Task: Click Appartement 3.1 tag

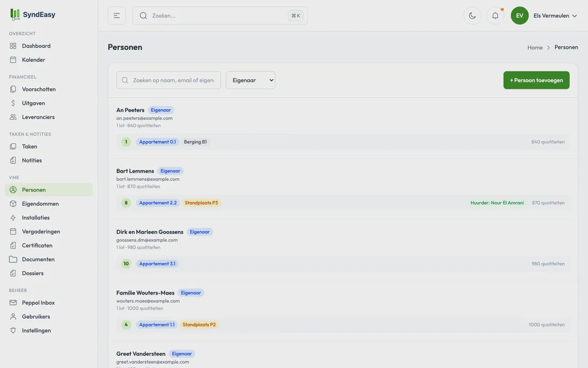Action: pos(157,264)
